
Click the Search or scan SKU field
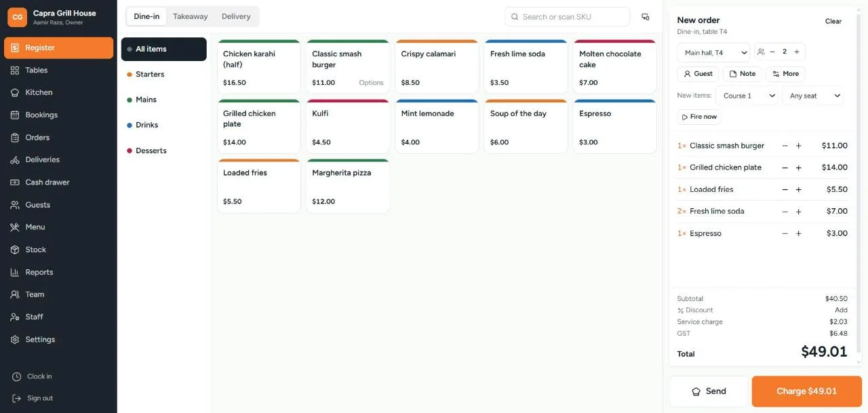[568, 17]
